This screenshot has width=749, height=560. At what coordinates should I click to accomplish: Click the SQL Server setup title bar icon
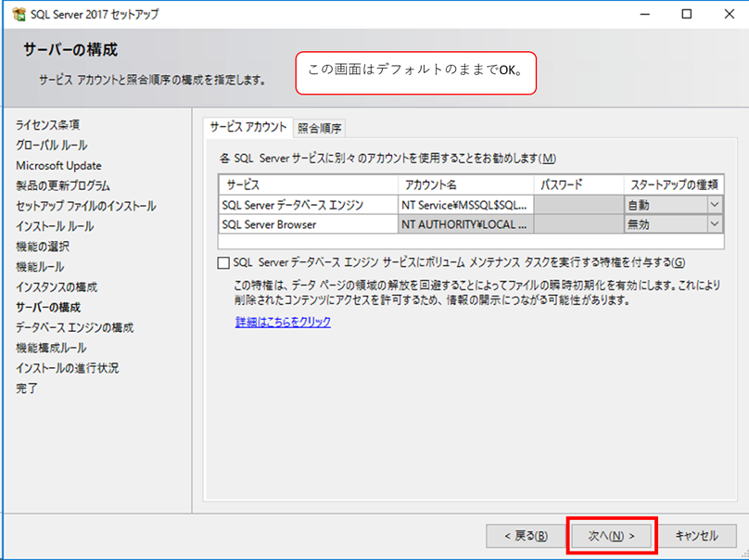(x=19, y=14)
